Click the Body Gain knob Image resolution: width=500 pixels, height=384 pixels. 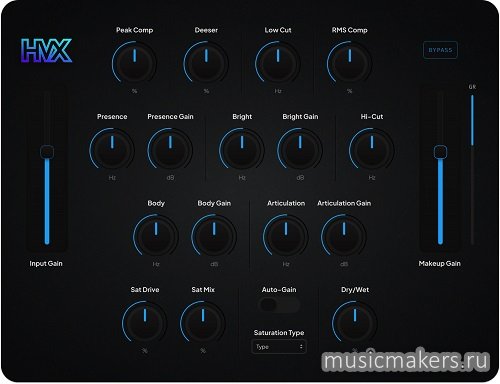(x=214, y=236)
